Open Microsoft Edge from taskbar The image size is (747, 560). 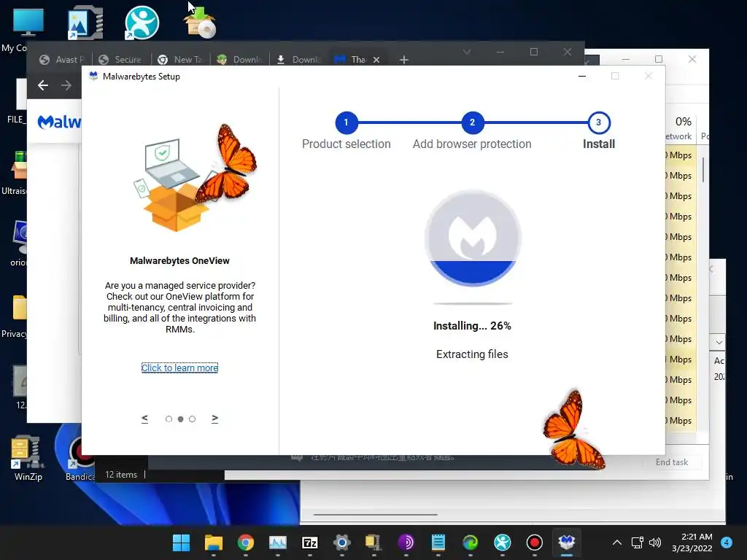pyautogui.click(x=471, y=542)
